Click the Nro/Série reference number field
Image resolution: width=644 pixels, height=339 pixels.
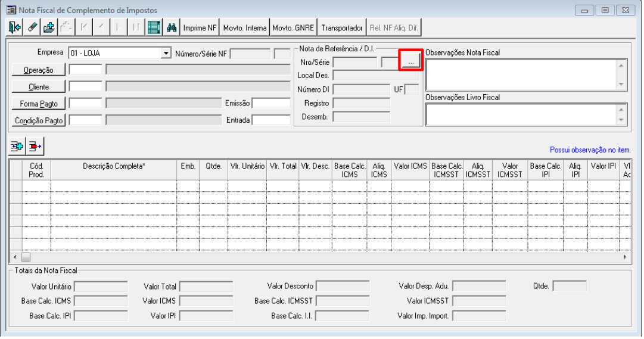point(355,62)
